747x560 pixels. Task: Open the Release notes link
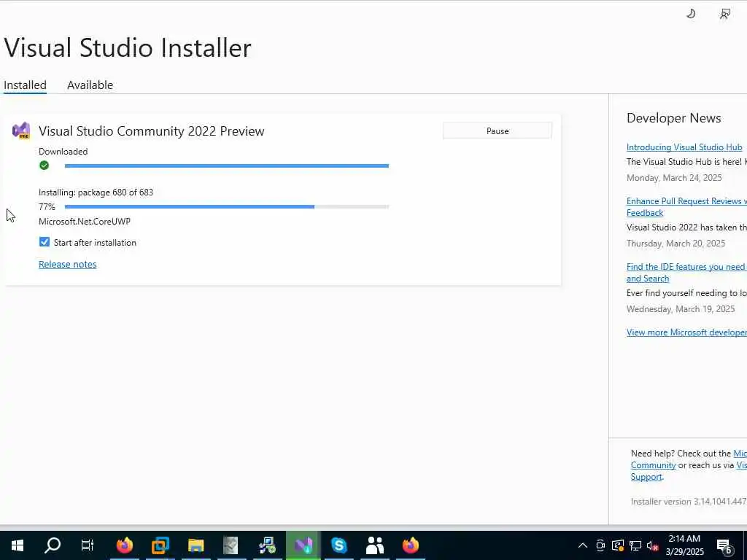pos(68,264)
